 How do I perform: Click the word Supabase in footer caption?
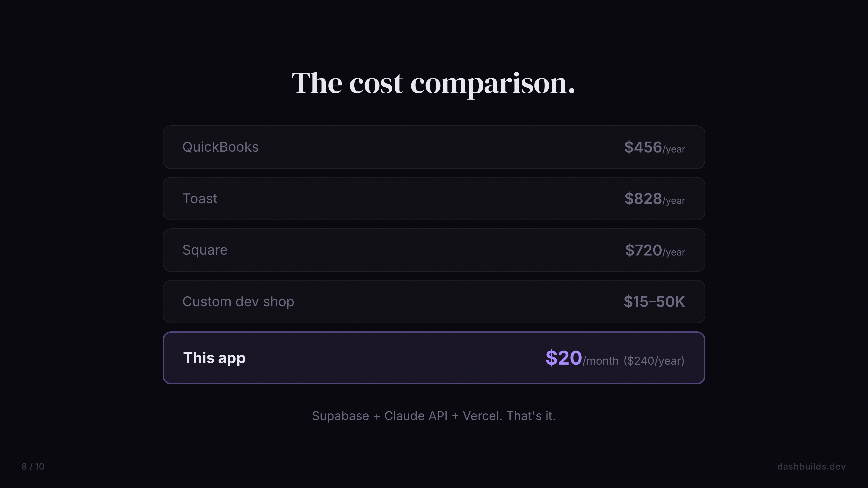[x=340, y=416]
